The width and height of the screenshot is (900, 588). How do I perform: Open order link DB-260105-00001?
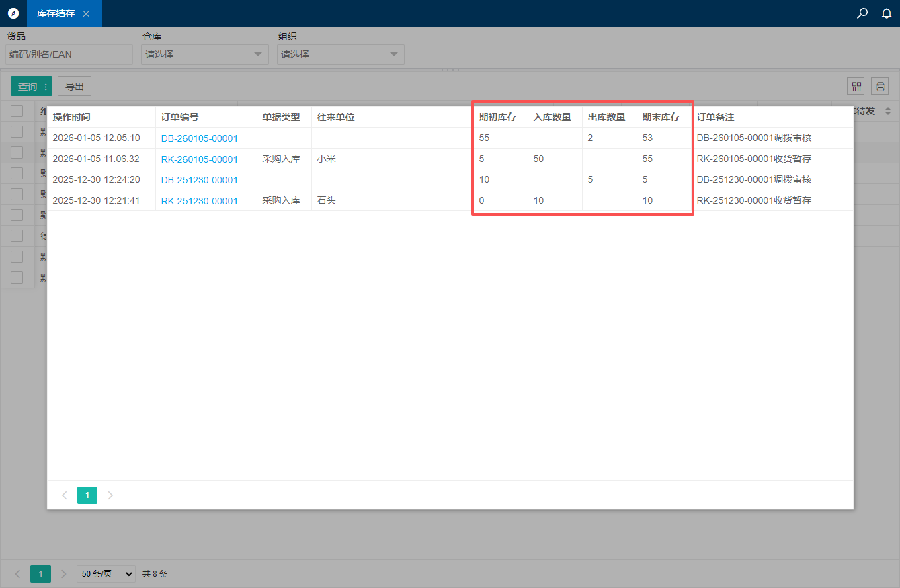199,138
